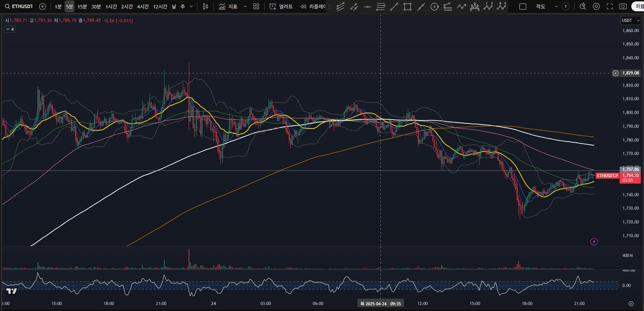This screenshot has height=311, width=644.
Task: Toggle fullscreen mode for the chart
Action: click(610, 6)
